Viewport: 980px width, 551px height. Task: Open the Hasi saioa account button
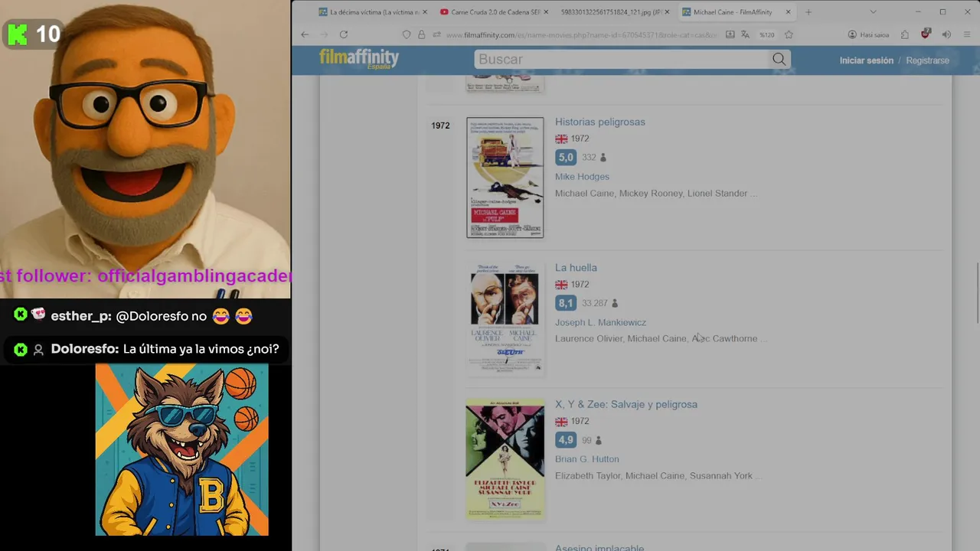point(868,34)
